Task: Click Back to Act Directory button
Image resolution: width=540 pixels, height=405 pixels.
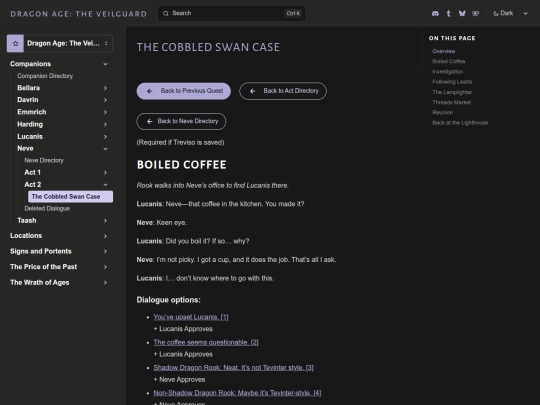Action: [283, 91]
